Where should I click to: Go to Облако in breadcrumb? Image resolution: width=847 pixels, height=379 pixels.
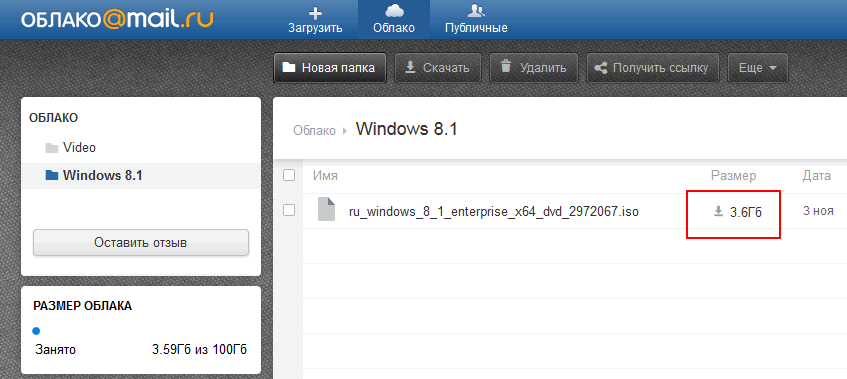tap(314, 131)
